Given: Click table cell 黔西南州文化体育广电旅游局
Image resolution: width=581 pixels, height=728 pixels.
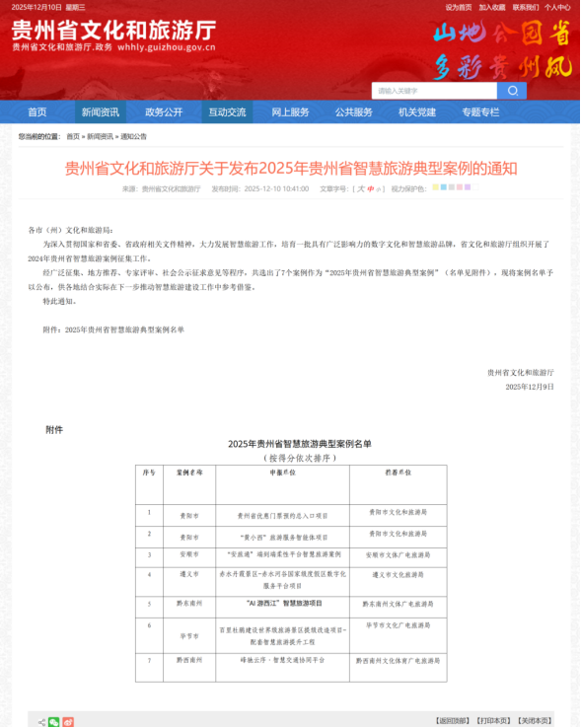Looking at the screenshot, I should point(398,661).
